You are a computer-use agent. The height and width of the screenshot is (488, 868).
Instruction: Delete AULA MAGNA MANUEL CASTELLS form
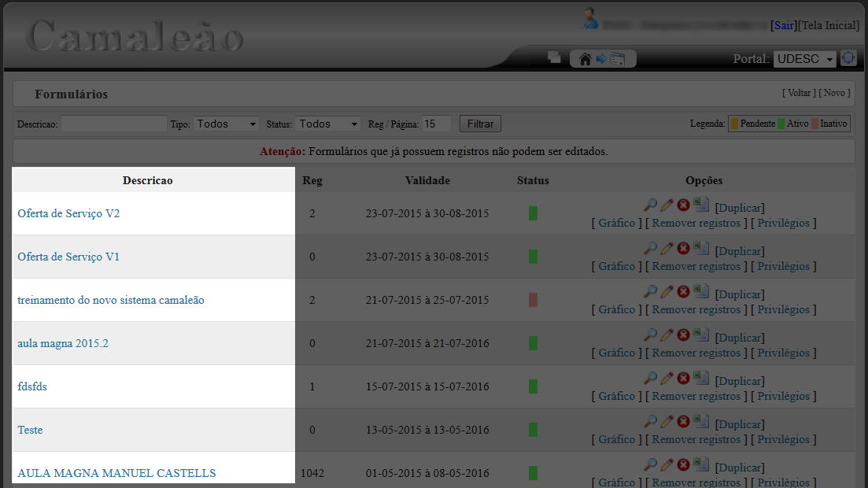[684, 464]
